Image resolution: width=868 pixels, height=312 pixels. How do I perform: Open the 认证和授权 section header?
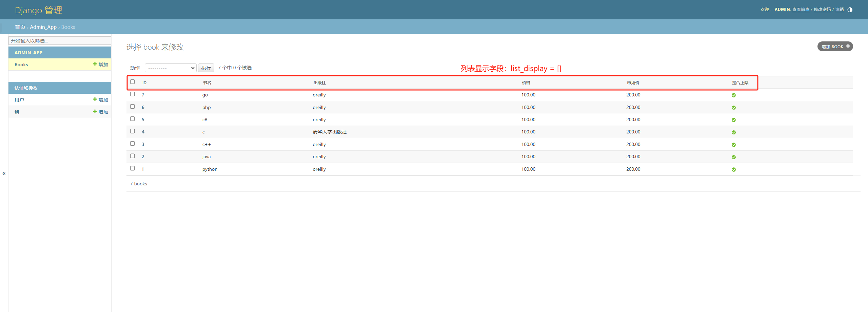click(x=26, y=88)
